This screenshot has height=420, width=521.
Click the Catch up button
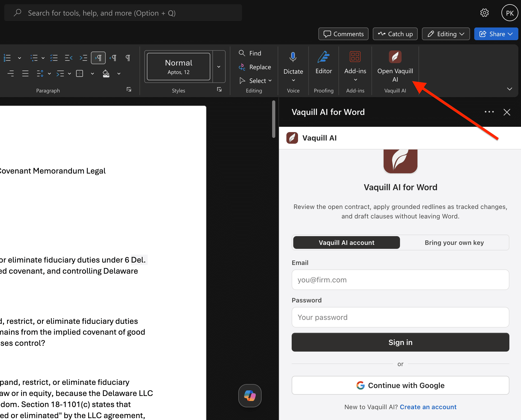pos(395,34)
